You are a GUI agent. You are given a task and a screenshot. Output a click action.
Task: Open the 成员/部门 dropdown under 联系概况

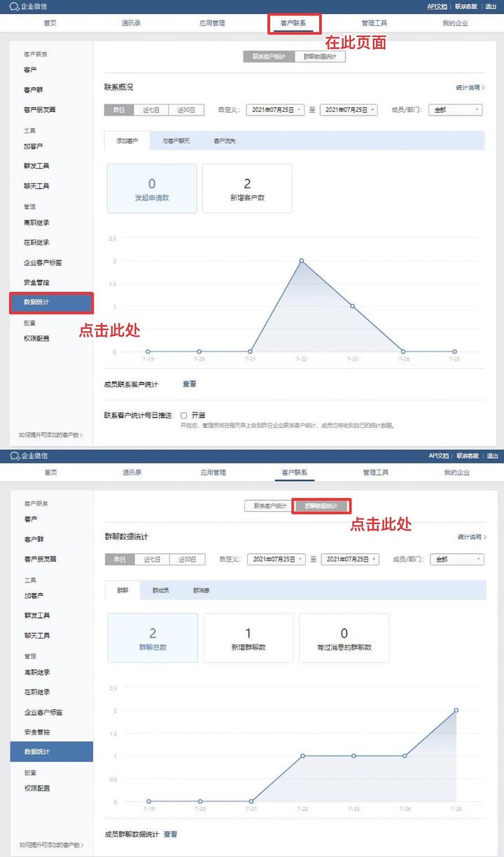456,110
